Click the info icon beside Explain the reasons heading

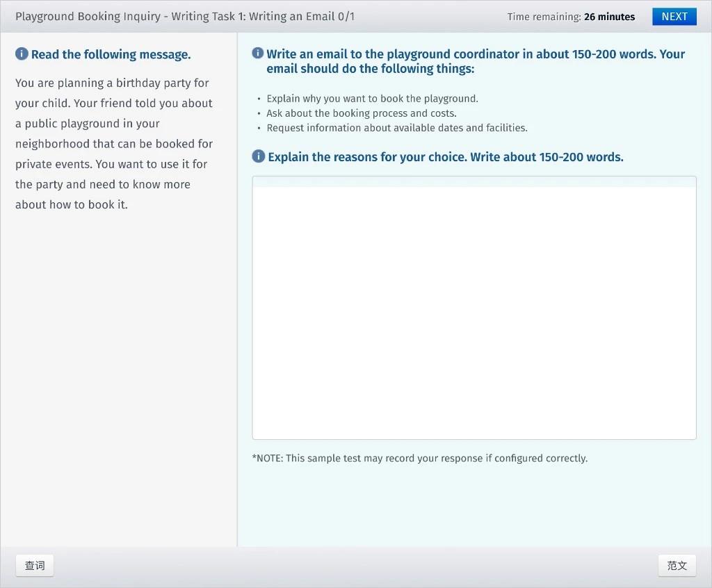[x=259, y=156]
